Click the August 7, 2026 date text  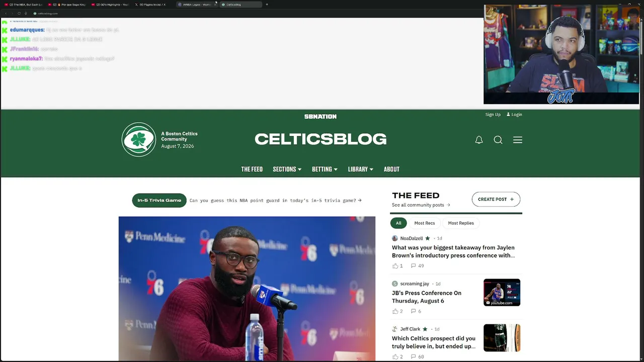[178, 146]
